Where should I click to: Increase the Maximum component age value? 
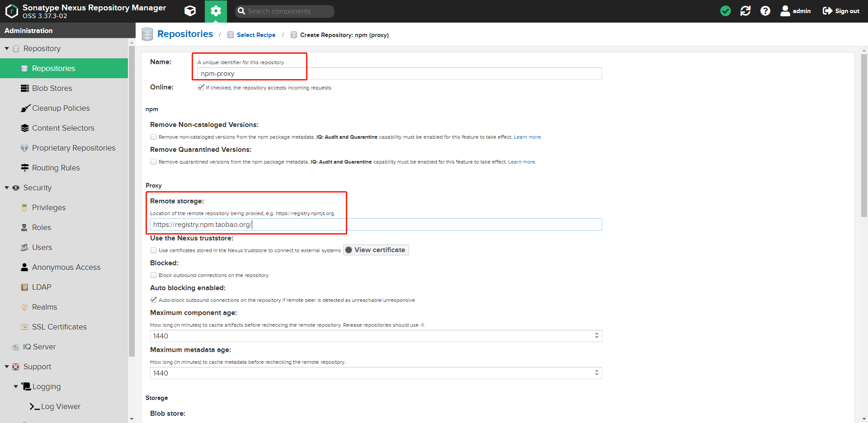point(597,334)
